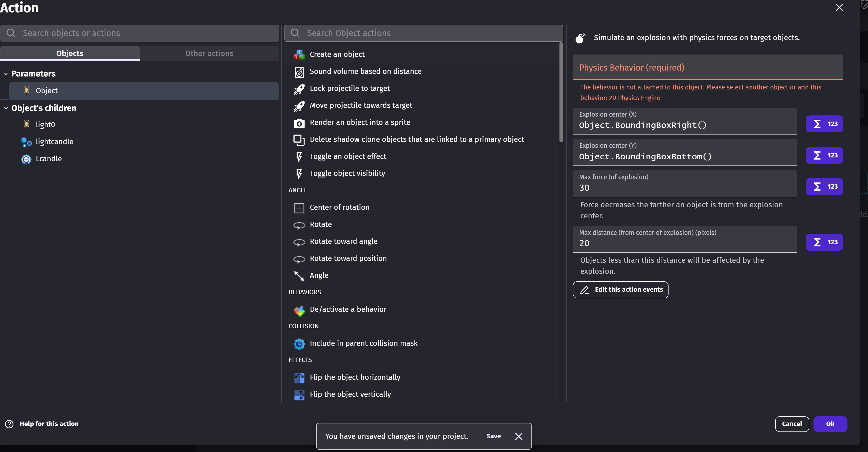Collapse the Parameters section

[x=6, y=74]
